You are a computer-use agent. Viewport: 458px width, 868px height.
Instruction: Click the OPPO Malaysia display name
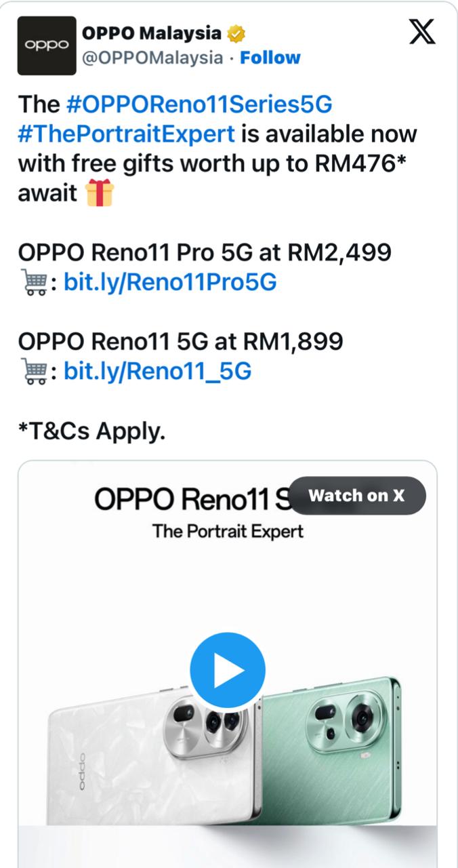151,33
